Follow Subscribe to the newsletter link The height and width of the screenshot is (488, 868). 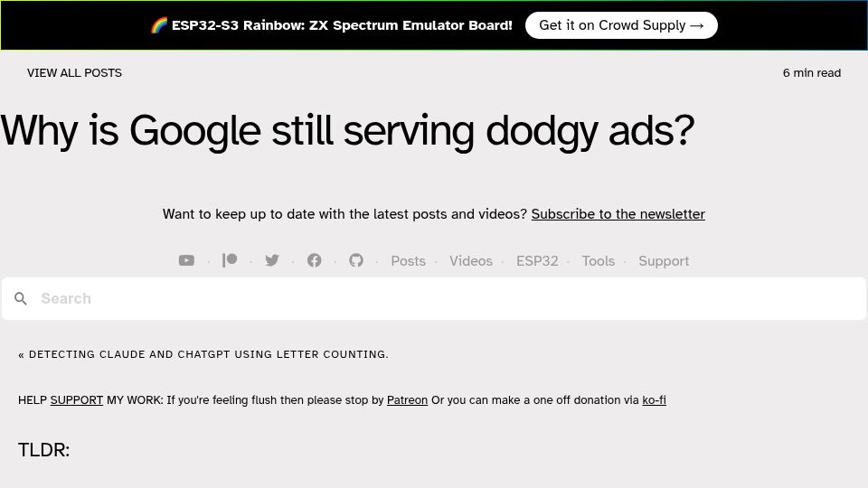pyautogui.click(x=618, y=214)
